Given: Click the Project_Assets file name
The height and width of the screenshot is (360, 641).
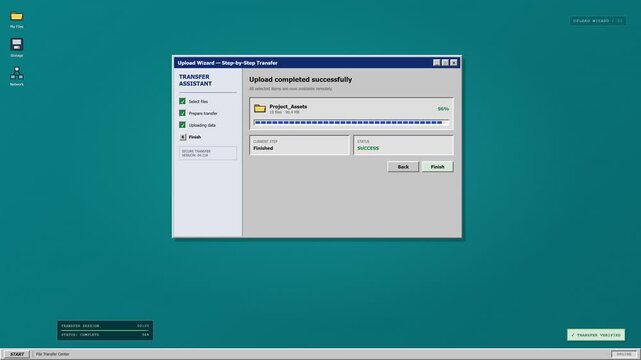Looking at the screenshot, I should point(288,106).
